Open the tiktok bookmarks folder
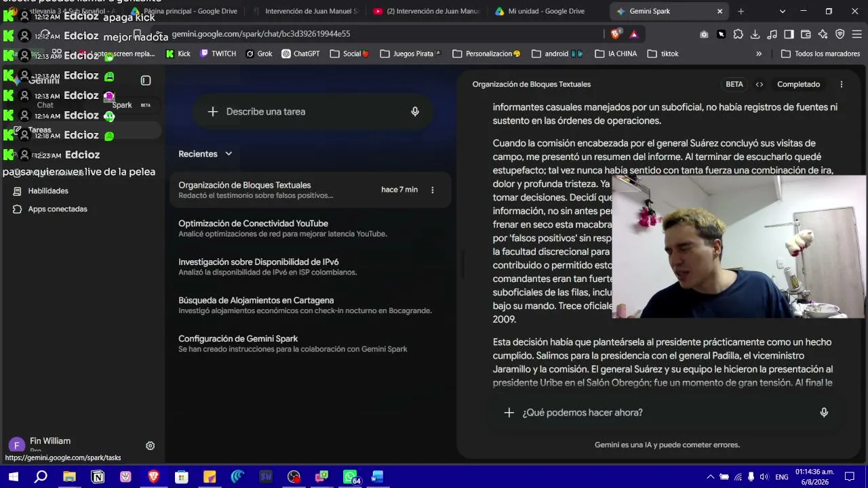The height and width of the screenshot is (488, 868). click(x=663, y=54)
